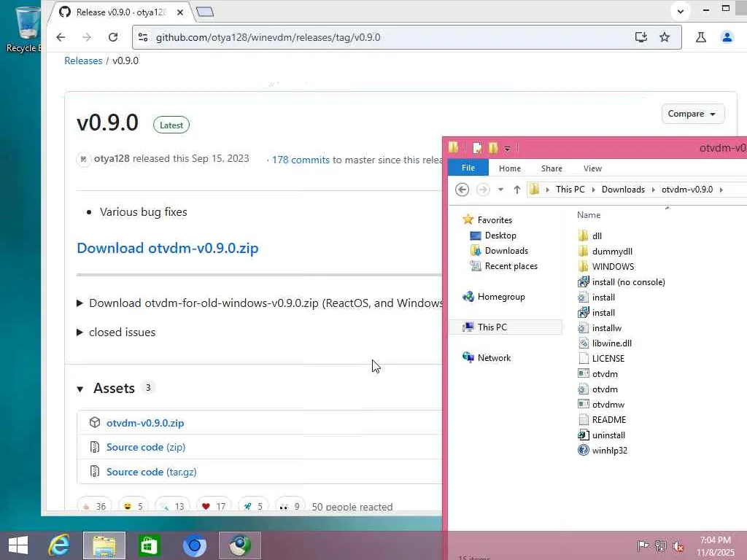Select the uninstall file
Screen dimensions: 747x560
[608, 435]
